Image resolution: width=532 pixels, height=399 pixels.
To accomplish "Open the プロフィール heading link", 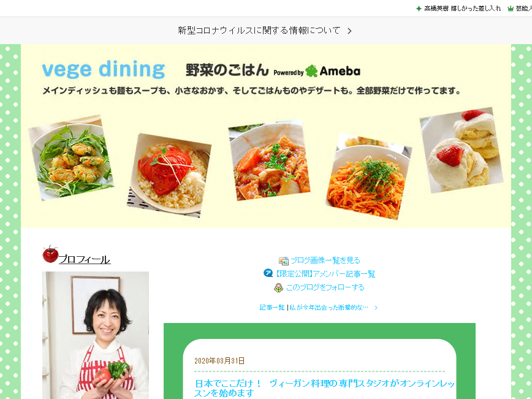I will (85, 259).
